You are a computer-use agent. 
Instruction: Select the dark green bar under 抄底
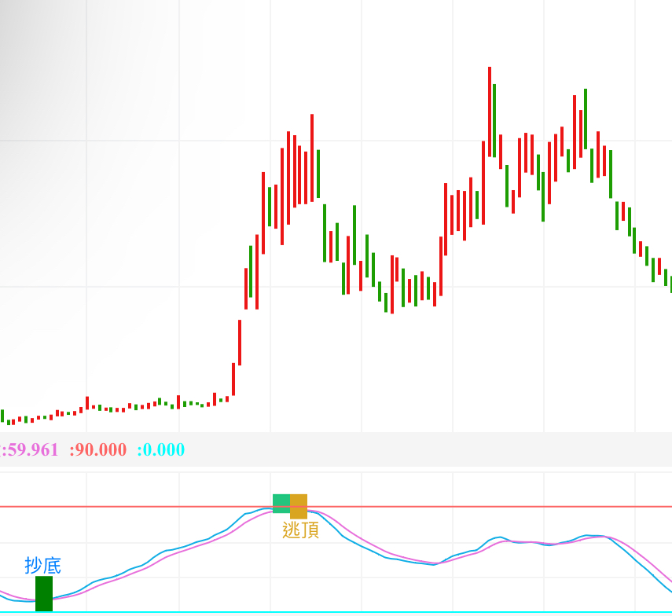point(44,593)
